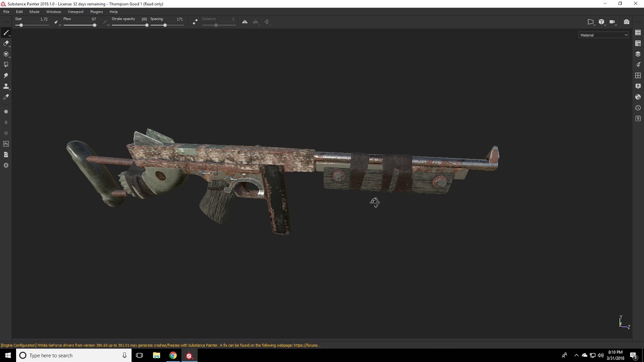Click the Flow slider
The height and width of the screenshot is (362, 644).
click(79, 25)
